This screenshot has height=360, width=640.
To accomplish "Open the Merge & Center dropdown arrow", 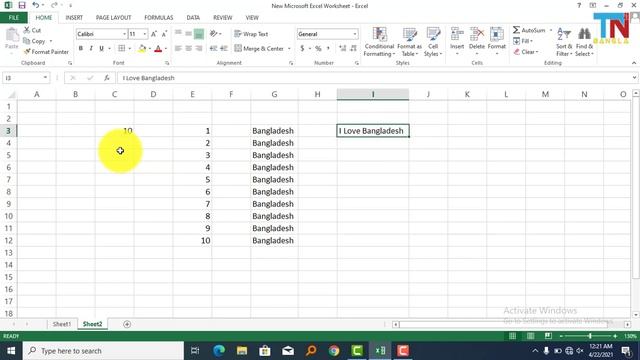I will [x=289, y=49].
